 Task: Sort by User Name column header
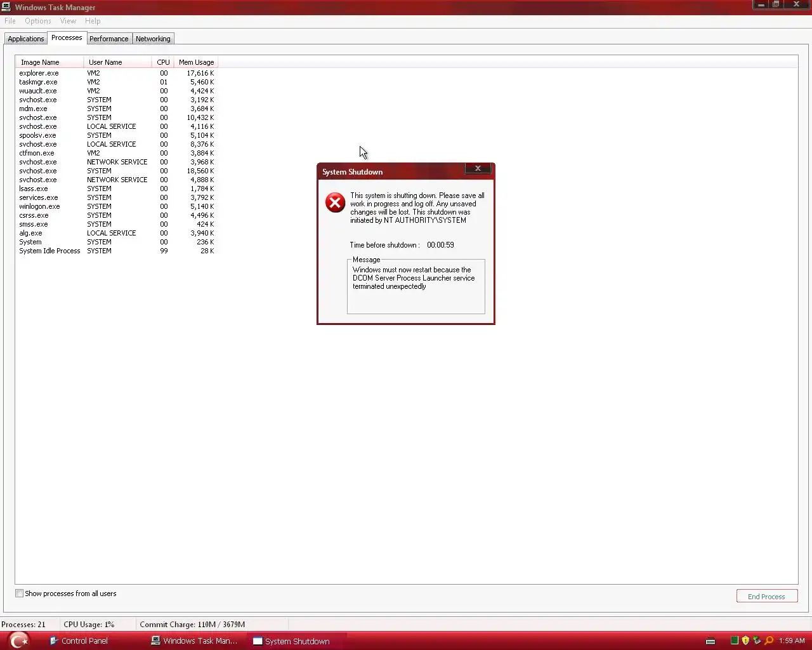117,62
